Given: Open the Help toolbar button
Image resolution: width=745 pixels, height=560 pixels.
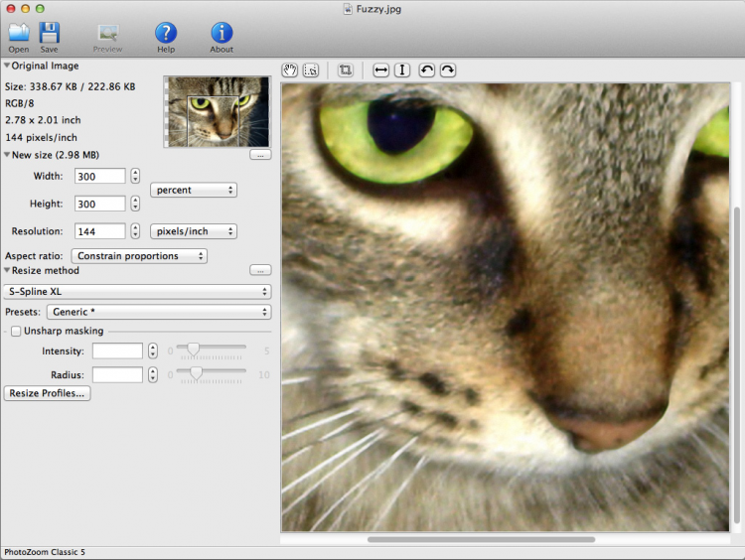Looking at the screenshot, I should pyautogui.click(x=166, y=34).
